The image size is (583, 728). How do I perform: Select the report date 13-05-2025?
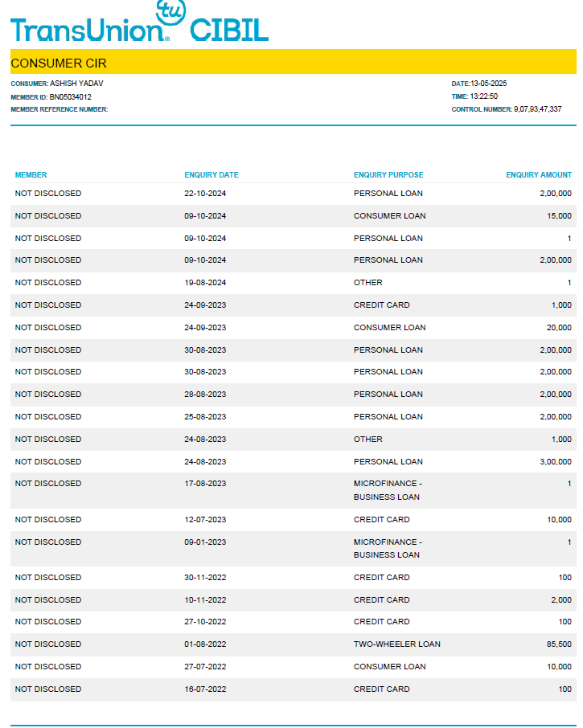point(489,84)
